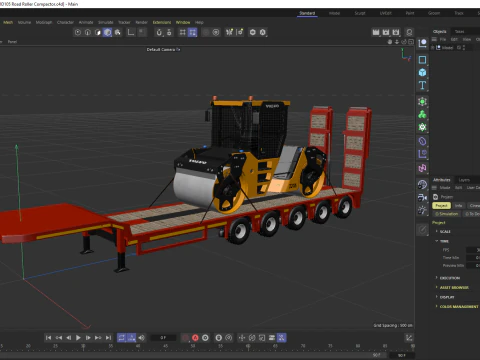This screenshot has width=480, height=360.
Task: Click the coordinate system icon above sidebar
Action: (x=422, y=43)
